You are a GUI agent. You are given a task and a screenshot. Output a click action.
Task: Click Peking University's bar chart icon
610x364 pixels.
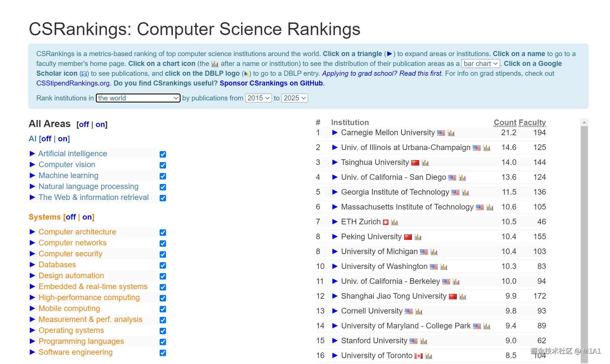tap(418, 237)
